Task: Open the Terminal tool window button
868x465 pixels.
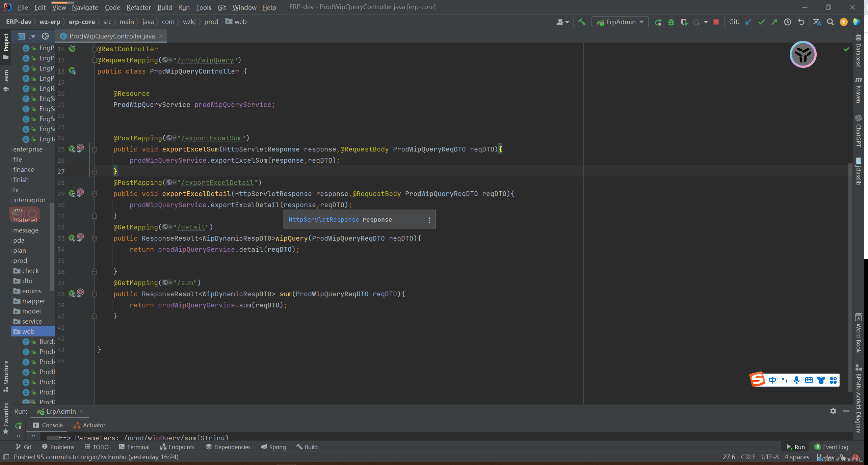Action: [x=134, y=447]
